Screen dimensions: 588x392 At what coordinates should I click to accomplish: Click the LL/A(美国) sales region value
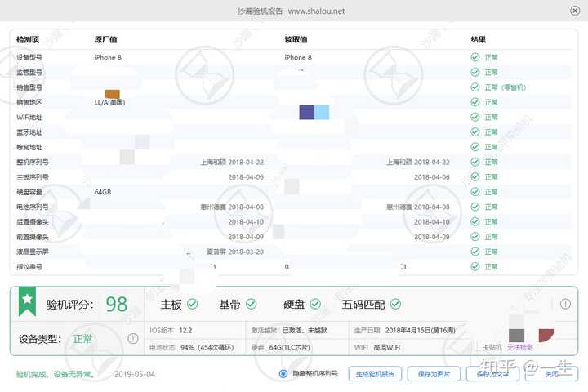(109, 102)
